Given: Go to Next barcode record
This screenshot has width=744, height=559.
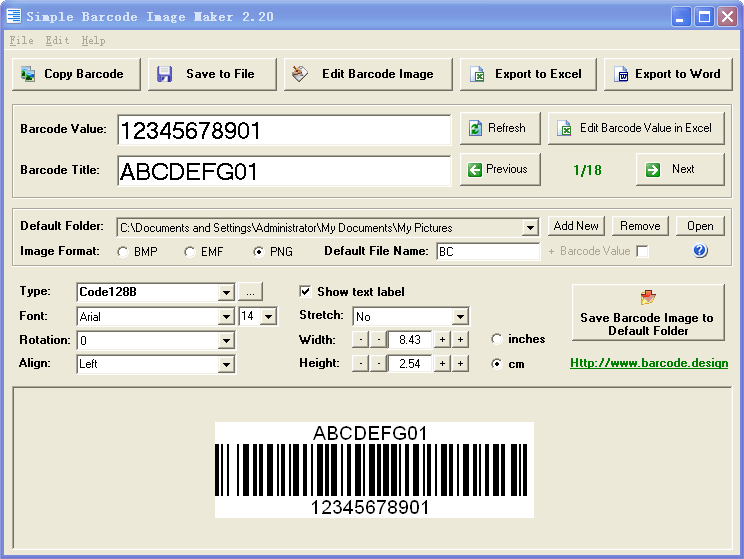Looking at the screenshot, I should click(x=680, y=169).
